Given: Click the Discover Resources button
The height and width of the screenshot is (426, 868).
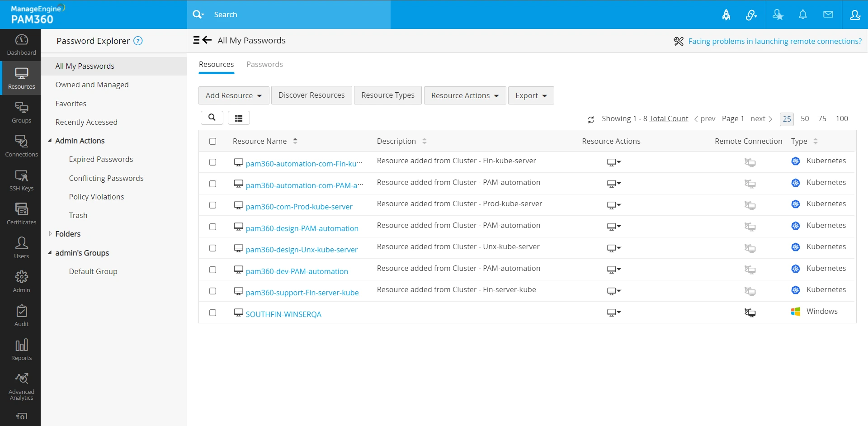Looking at the screenshot, I should coord(311,95).
